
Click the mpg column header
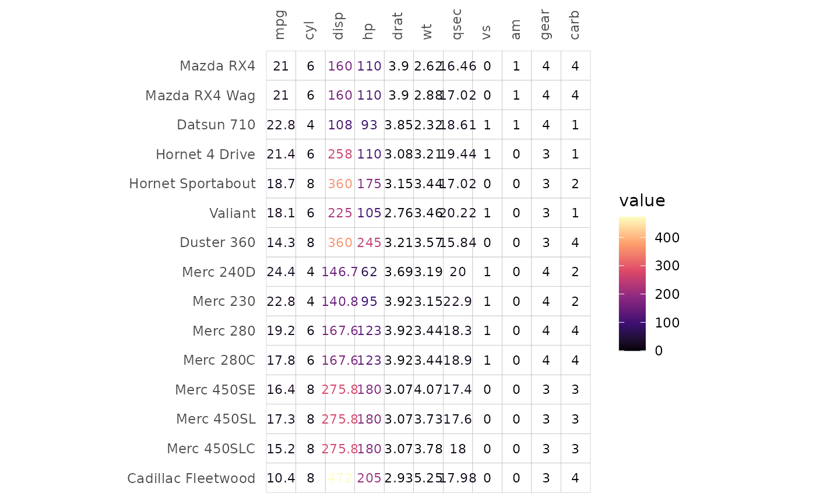(x=280, y=26)
